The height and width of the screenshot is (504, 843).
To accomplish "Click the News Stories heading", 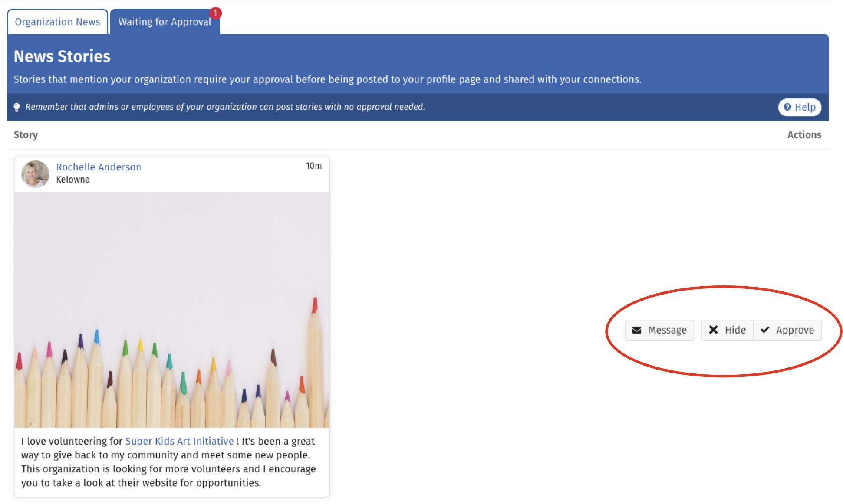I will (62, 56).
